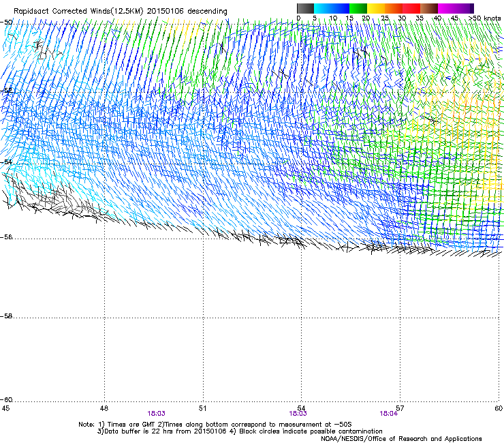This screenshot has width=504, height=443.
Task: Click the longitude label '45'
Action: point(5,408)
